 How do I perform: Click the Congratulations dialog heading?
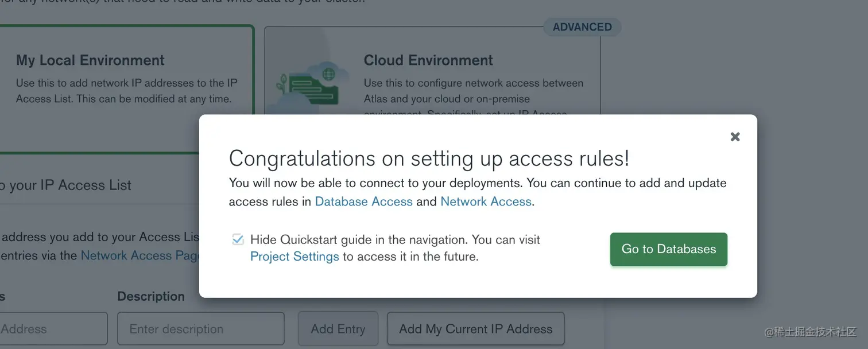point(429,158)
